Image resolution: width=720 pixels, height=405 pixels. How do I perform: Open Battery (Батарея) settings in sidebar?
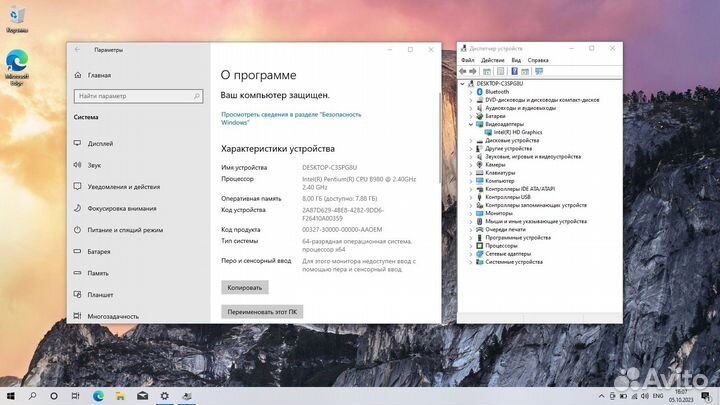click(x=99, y=251)
